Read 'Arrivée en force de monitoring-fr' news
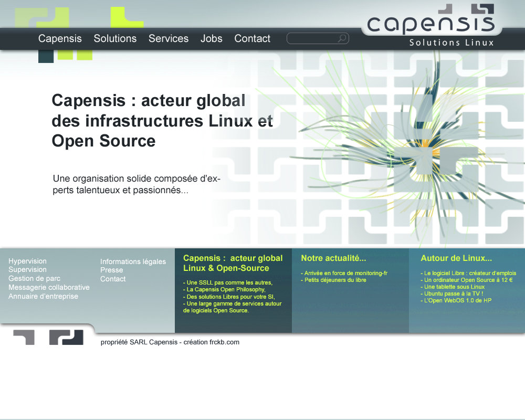525x420 pixels. tap(345, 273)
